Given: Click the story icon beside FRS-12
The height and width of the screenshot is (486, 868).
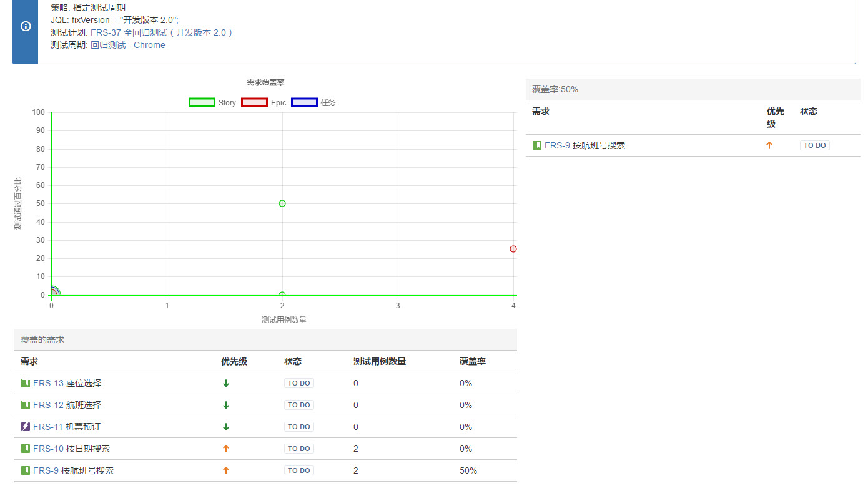Looking at the screenshot, I should (26, 405).
